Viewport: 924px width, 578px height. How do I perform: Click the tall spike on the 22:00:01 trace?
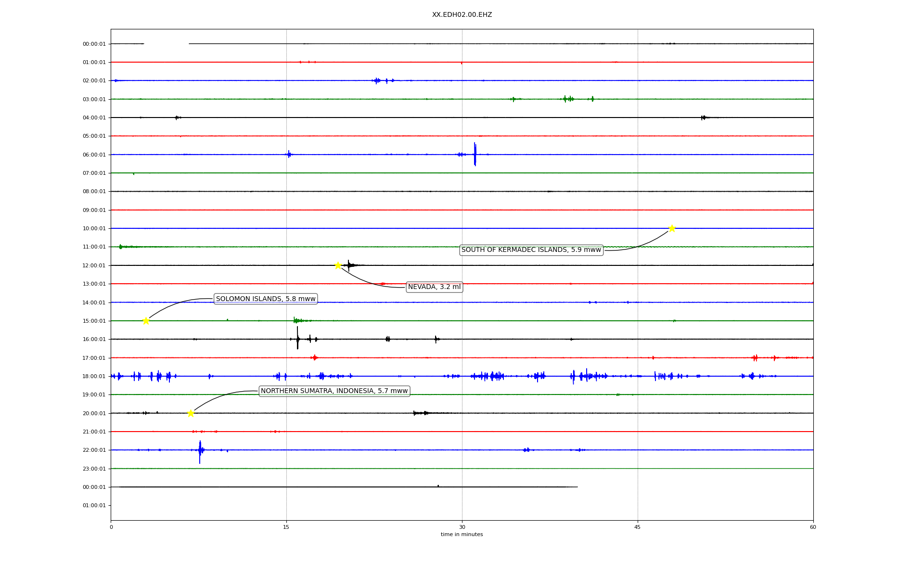point(200,451)
